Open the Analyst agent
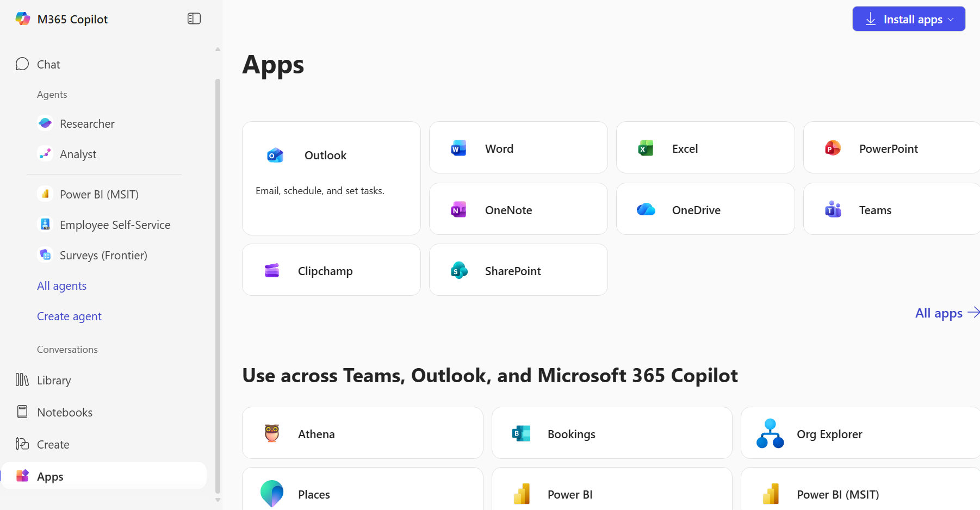Viewport: 980px width, 510px height. click(78, 154)
